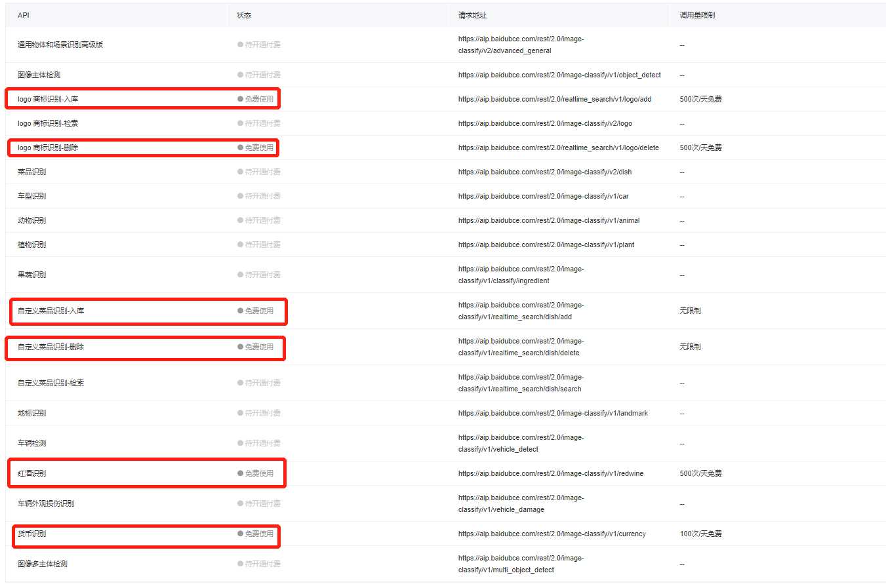Image resolution: width=886 pixels, height=588 pixels.
Task: Click 免费使用 status for 自定义菜品识别-入库
Action: pyautogui.click(x=256, y=311)
